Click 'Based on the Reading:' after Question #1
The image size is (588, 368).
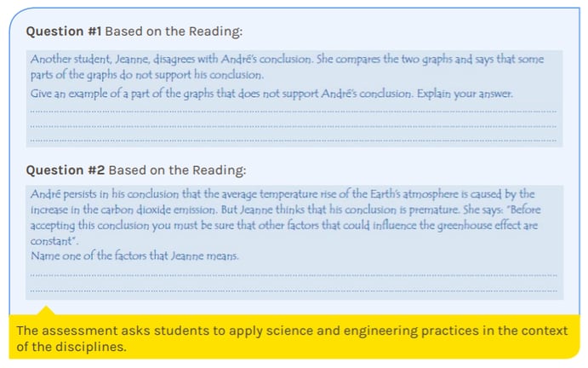(174, 32)
